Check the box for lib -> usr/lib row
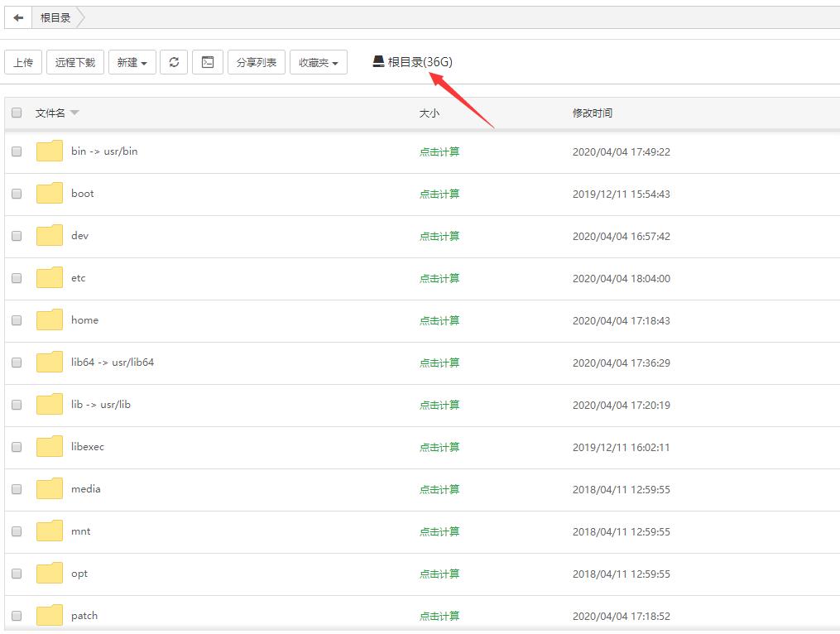Image resolution: width=840 pixels, height=634 pixels. 17,405
